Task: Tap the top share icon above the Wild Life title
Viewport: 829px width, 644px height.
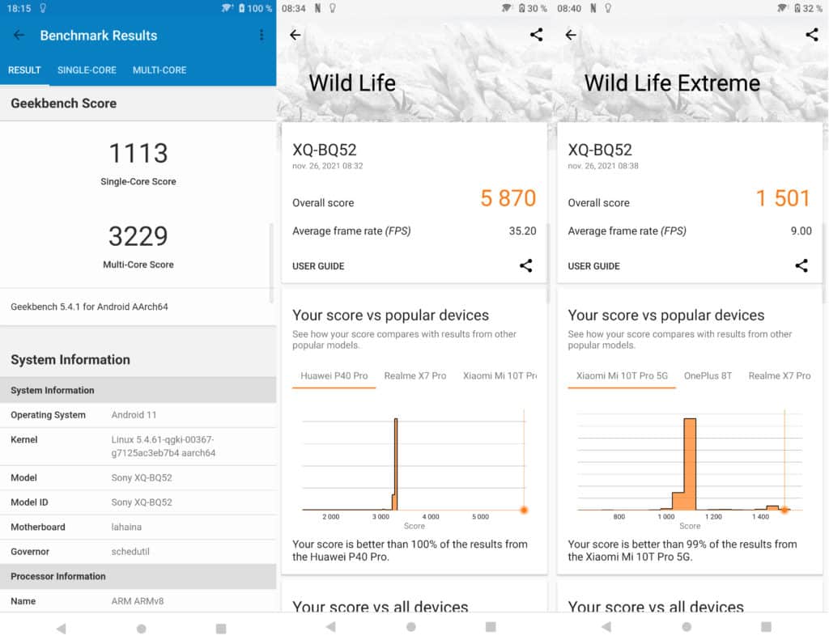Action: 536,35
